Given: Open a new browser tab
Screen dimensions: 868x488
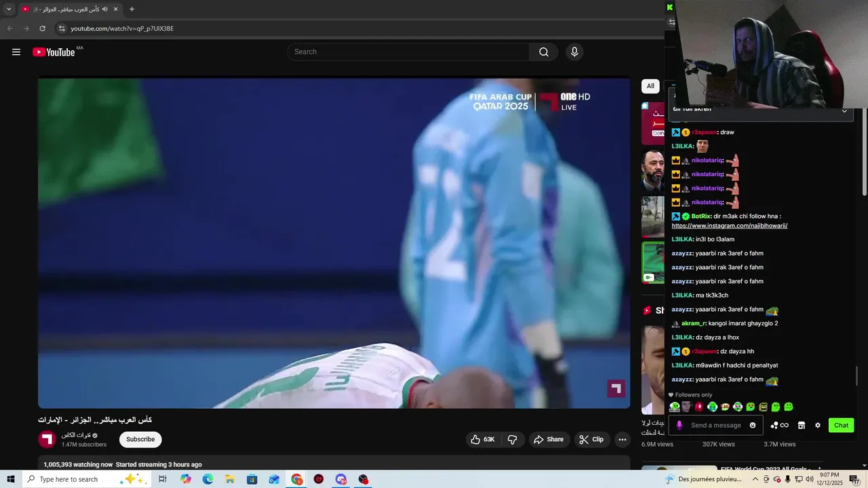Looking at the screenshot, I should point(132,9).
